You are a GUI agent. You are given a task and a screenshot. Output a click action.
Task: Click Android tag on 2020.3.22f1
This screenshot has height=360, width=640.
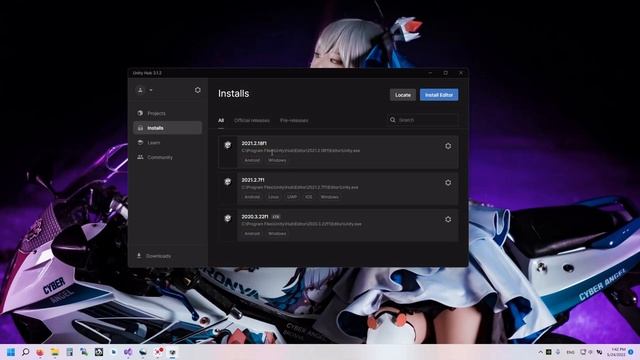[x=252, y=234]
